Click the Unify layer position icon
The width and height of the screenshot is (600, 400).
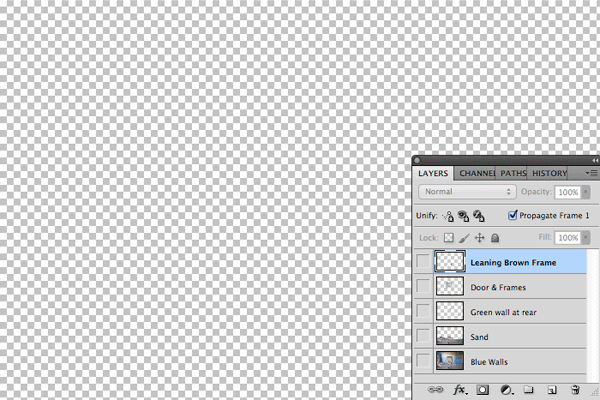pos(448,216)
